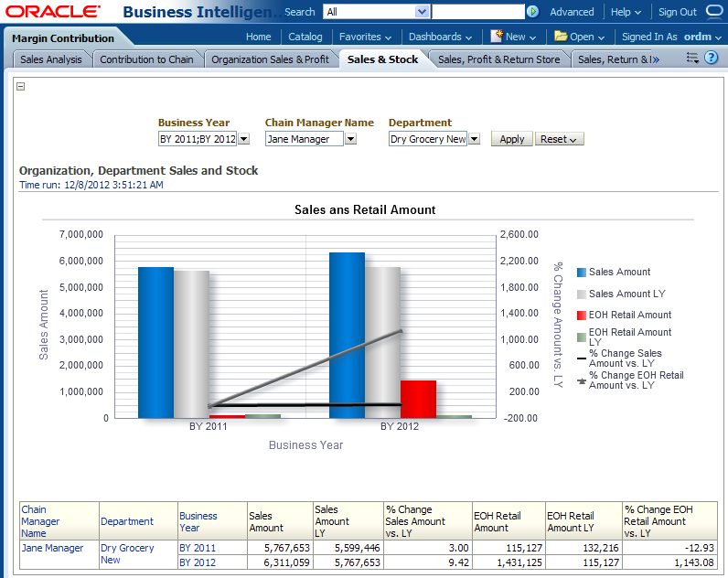Click the blue Sales Amount legend swatch
This screenshot has width=728, height=578.
point(581,272)
